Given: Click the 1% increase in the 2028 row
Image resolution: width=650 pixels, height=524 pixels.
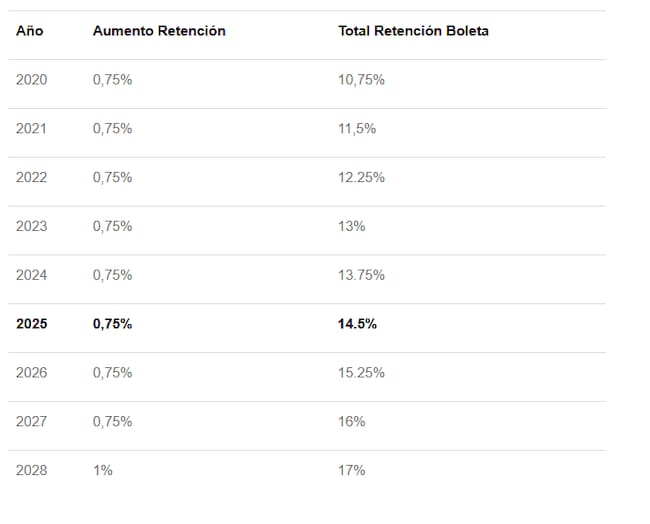Looking at the screenshot, I should point(102,470).
